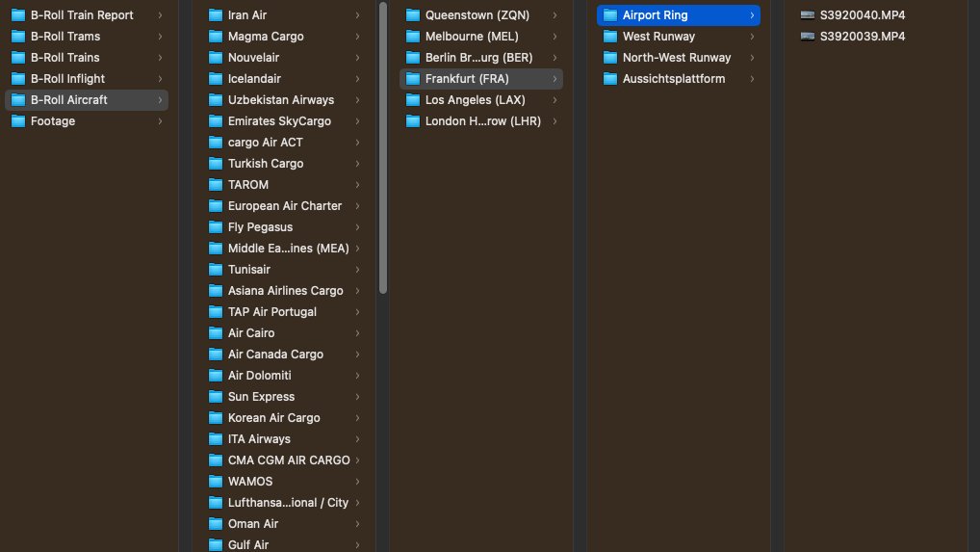The height and width of the screenshot is (552, 980).
Task: Select the North-West Runway folder name
Action: tap(677, 58)
